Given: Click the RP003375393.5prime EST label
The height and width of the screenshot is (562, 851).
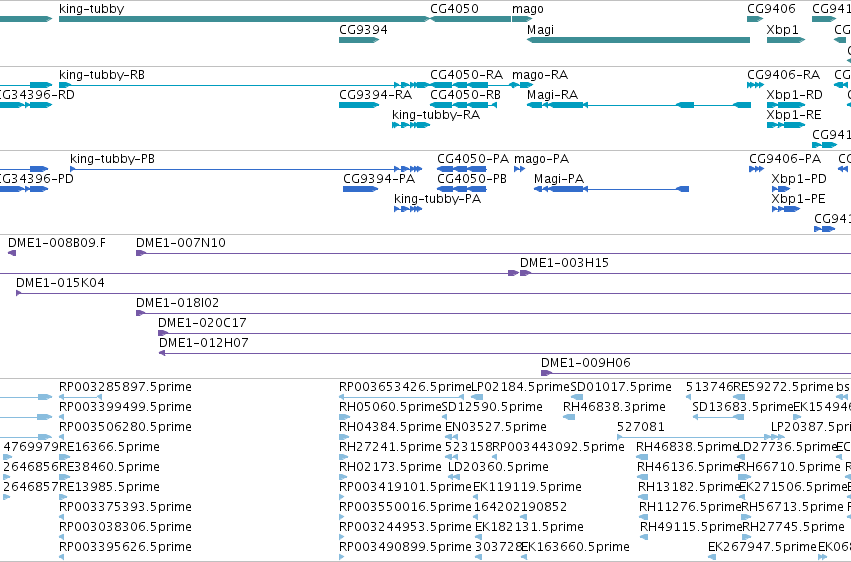Looking at the screenshot, I should pos(125,508).
